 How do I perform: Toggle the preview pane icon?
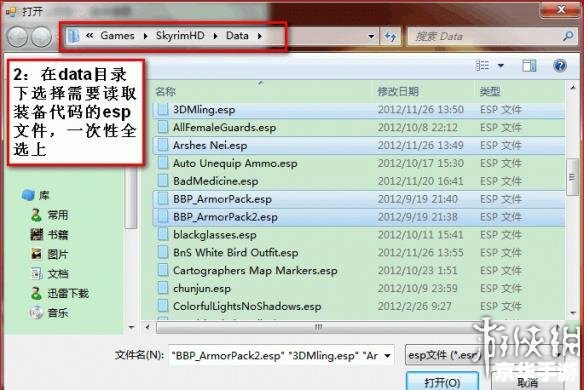(x=529, y=66)
